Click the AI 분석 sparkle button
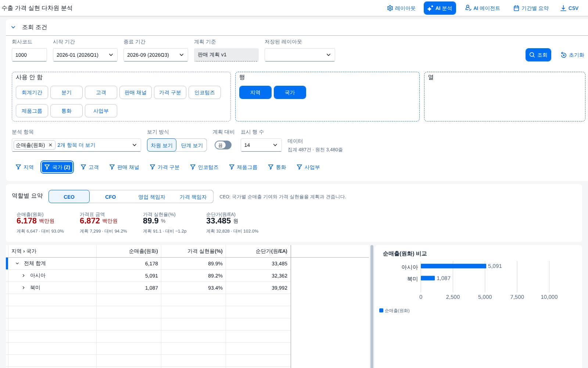 pyautogui.click(x=440, y=8)
